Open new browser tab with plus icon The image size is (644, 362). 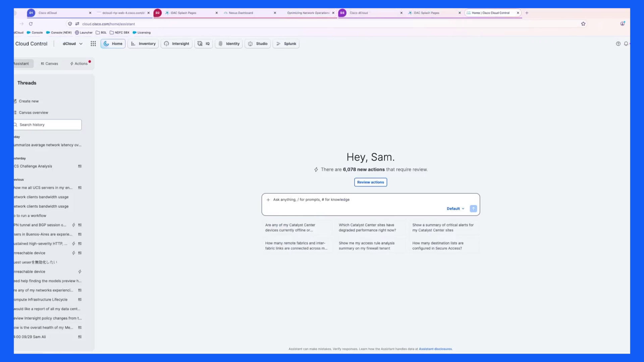point(527,13)
